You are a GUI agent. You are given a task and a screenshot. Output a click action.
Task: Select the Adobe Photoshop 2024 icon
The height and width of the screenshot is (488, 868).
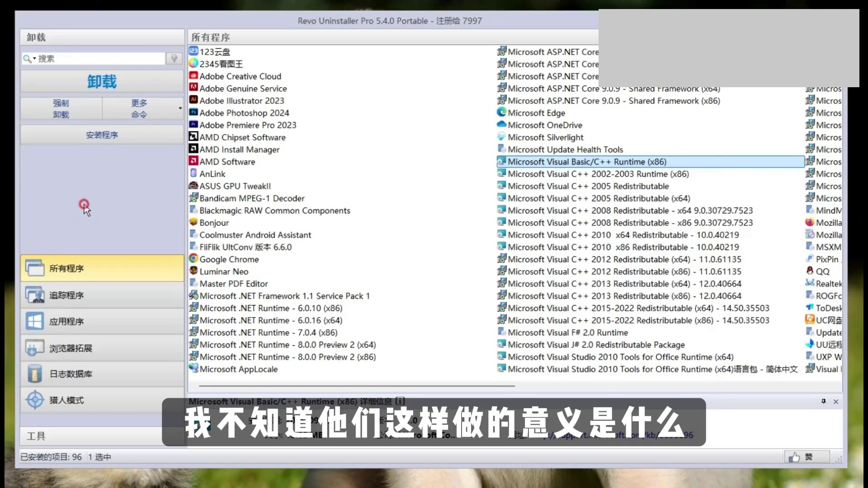click(x=193, y=113)
